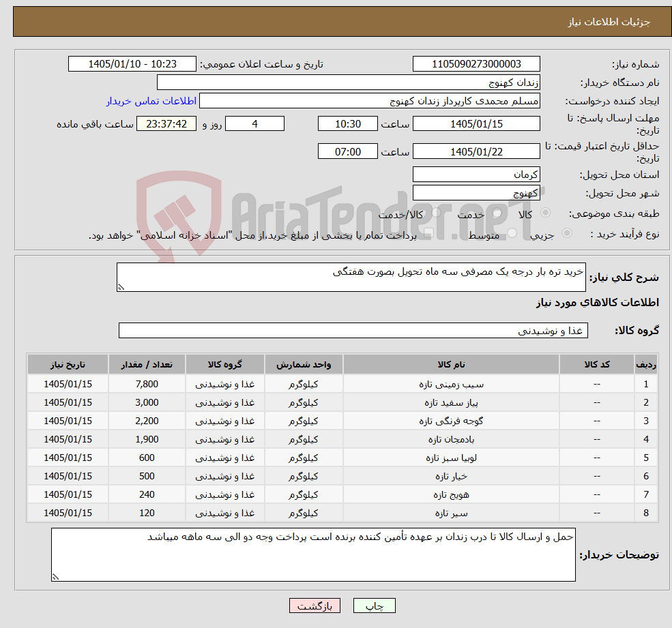Click the need number field 1105090273000003
The image size is (672, 628).
coord(476,64)
